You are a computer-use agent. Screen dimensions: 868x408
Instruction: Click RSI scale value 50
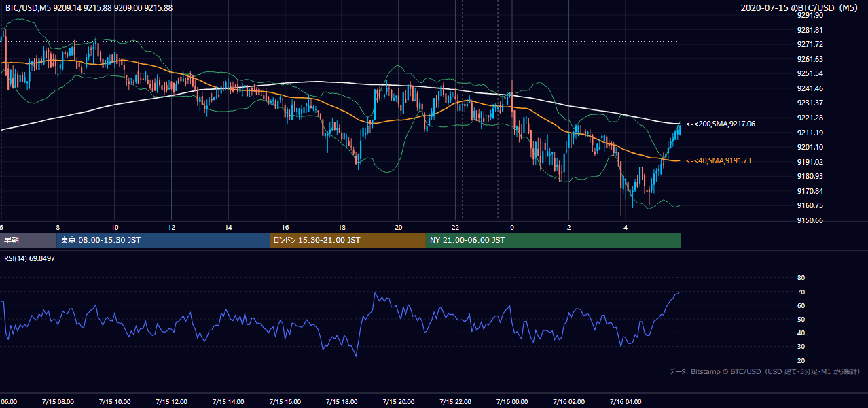click(x=801, y=319)
